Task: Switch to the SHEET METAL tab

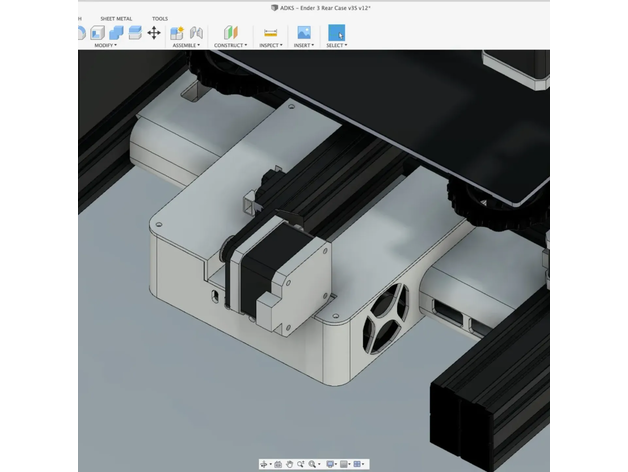Action: (116, 19)
